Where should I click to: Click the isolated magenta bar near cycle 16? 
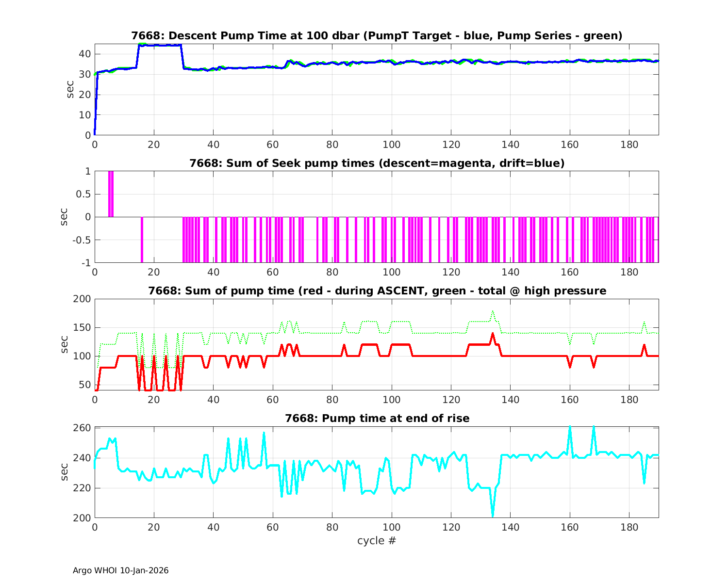tap(142, 240)
